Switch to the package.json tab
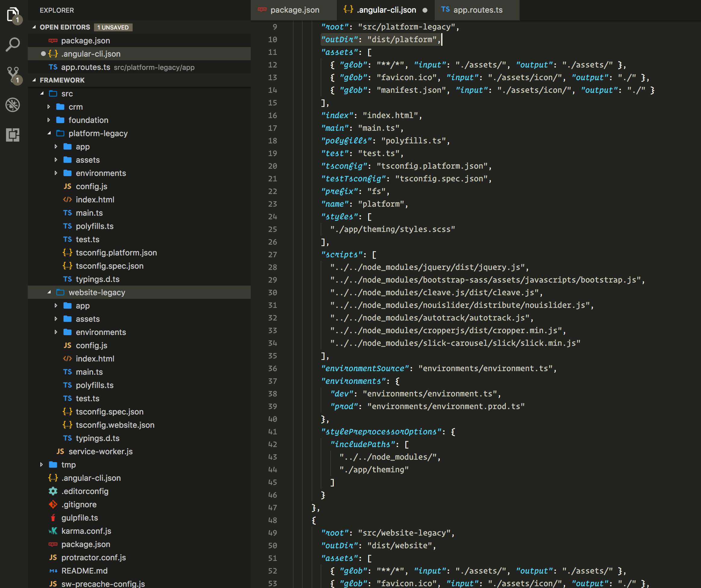 point(294,10)
